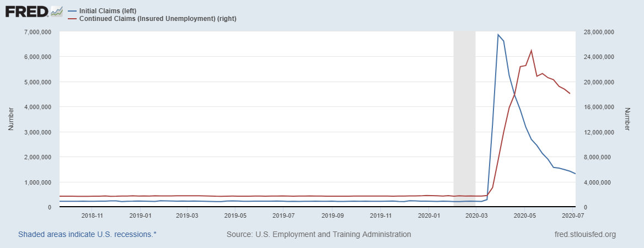
Task: Click the 2018-11 x-axis date label
Action: pos(93,215)
